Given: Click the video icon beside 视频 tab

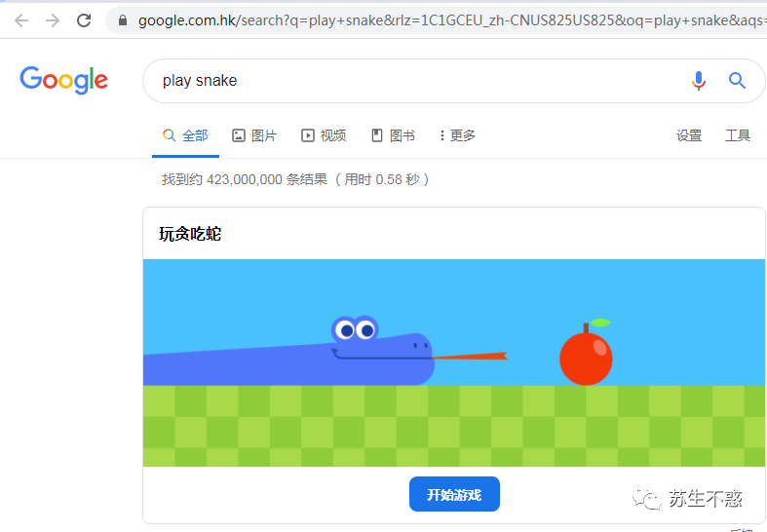Looking at the screenshot, I should [x=308, y=135].
